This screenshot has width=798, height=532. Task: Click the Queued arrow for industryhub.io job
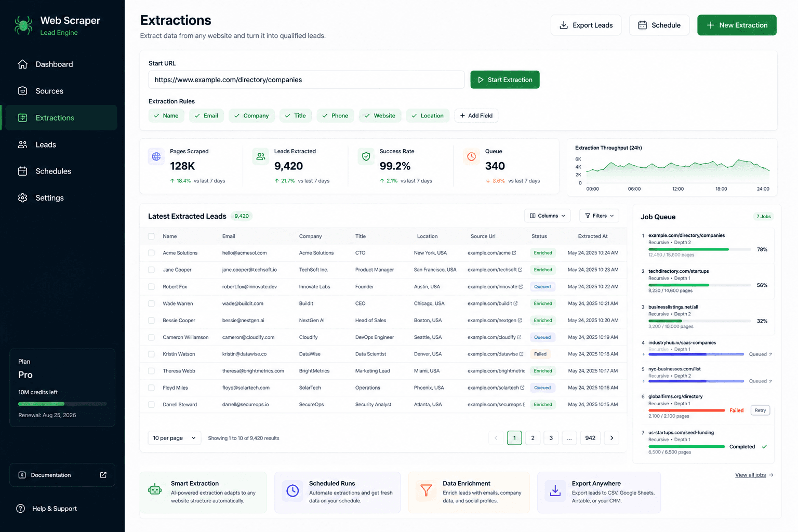(x=770, y=354)
